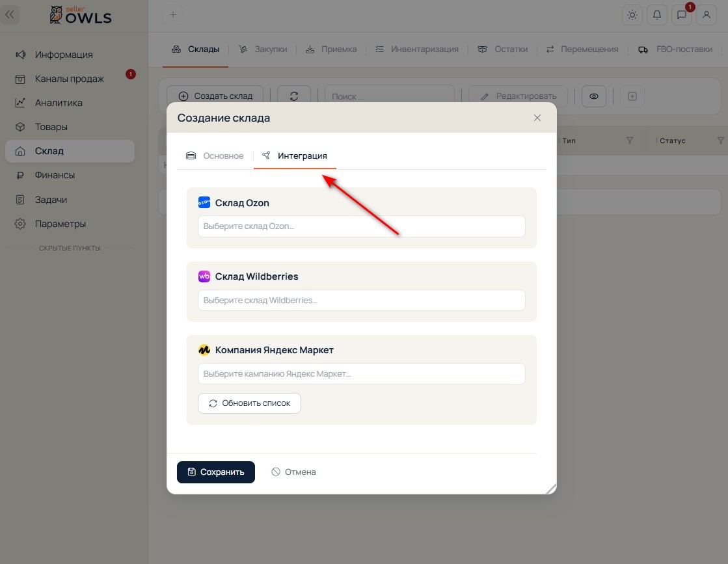The width and height of the screenshot is (728, 564).
Task: Click the Сохранить button
Action: (x=216, y=472)
